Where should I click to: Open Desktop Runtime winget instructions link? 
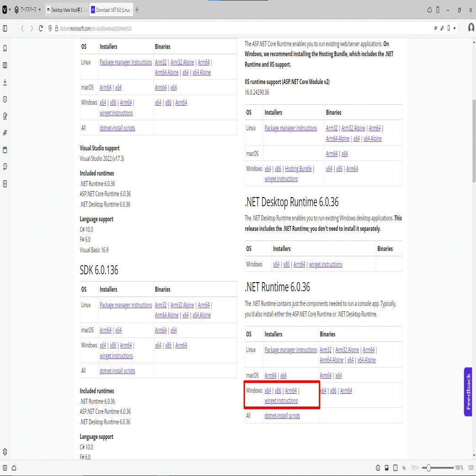[326, 264]
